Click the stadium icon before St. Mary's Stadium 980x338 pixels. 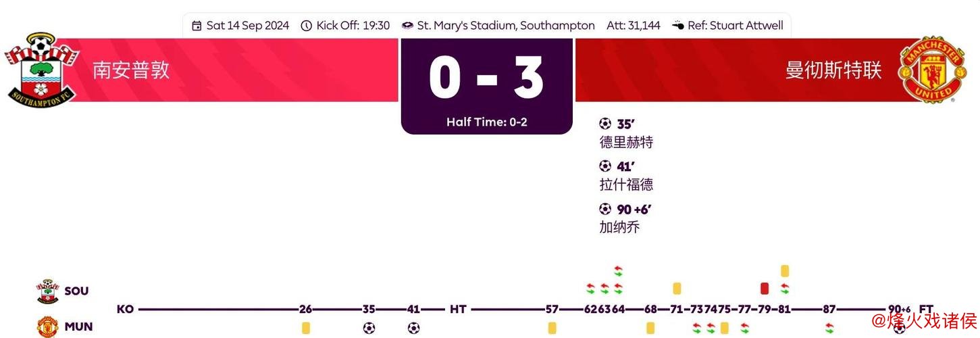[x=407, y=26]
